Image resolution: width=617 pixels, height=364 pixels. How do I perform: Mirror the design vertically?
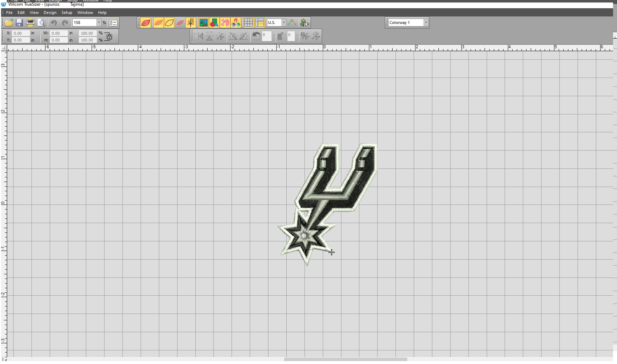pyautogui.click(x=209, y=36)
